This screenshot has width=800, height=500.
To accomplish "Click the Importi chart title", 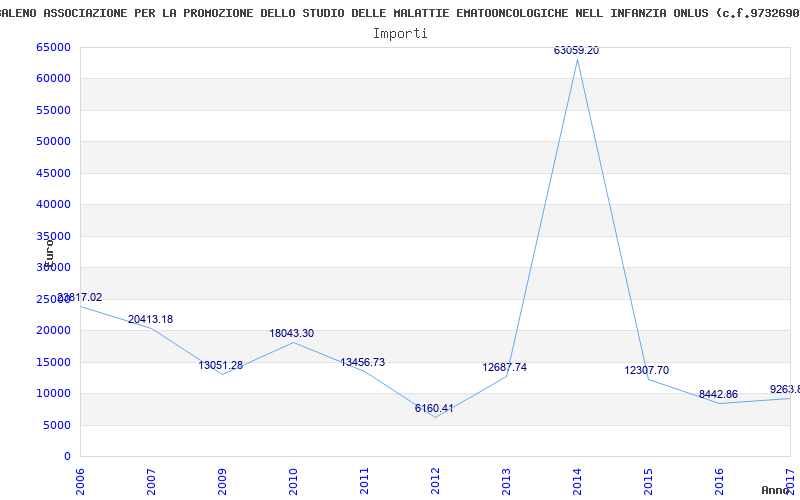I will click(x=400, y=34).
